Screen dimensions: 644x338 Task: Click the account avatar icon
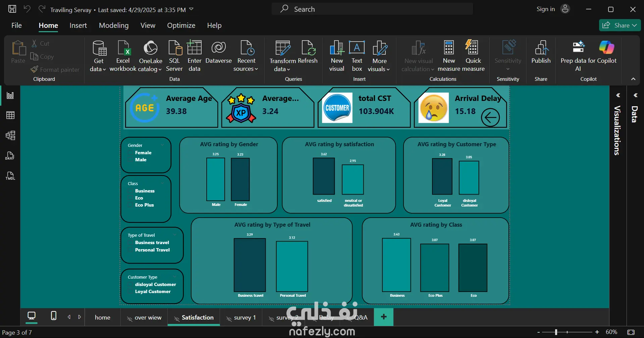point(565,9)
